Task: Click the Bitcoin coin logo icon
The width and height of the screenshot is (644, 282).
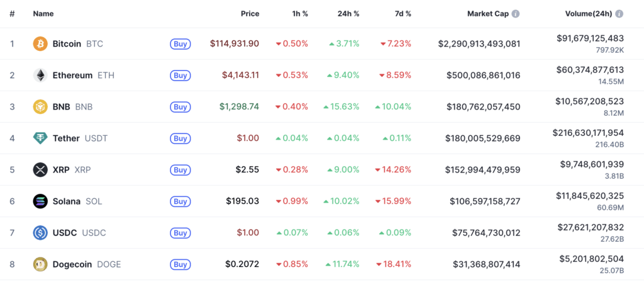Action: 40,43
